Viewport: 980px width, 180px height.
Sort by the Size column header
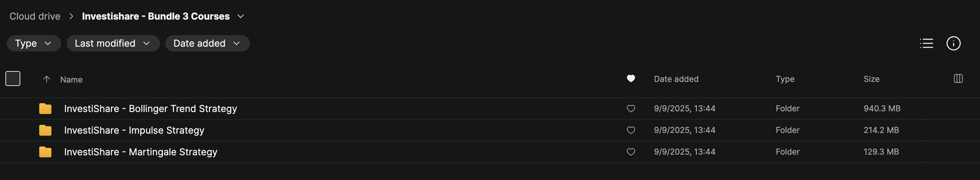pos(871,79)
